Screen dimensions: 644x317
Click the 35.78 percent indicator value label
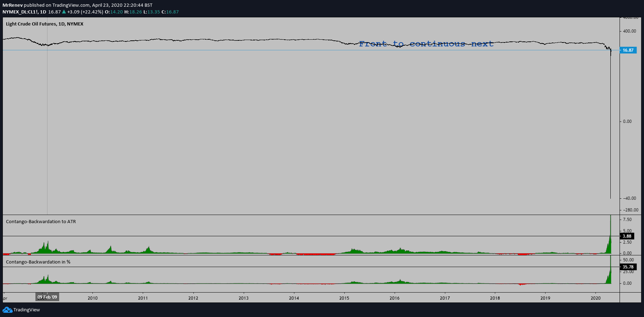click(x=628, y=267)
